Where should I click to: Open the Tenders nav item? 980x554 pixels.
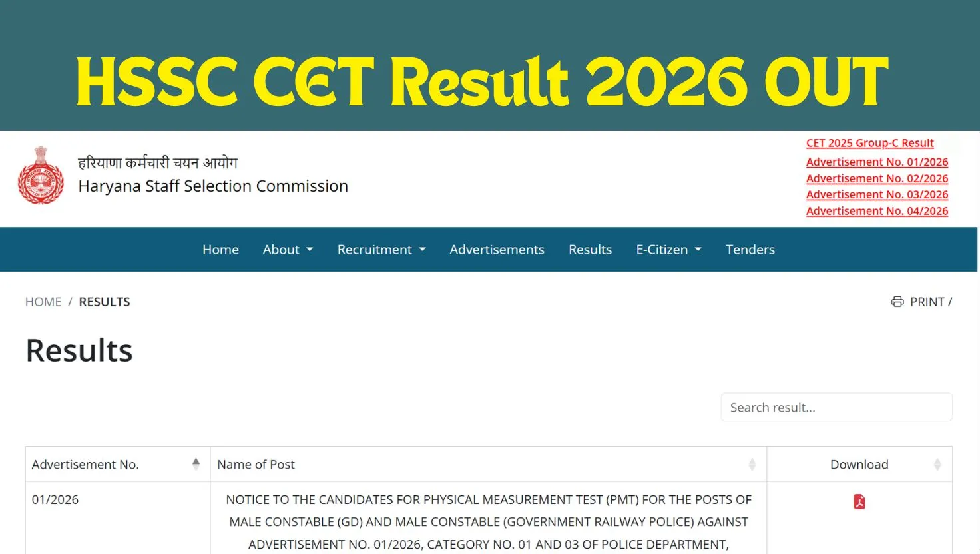(x=750, y=250)
